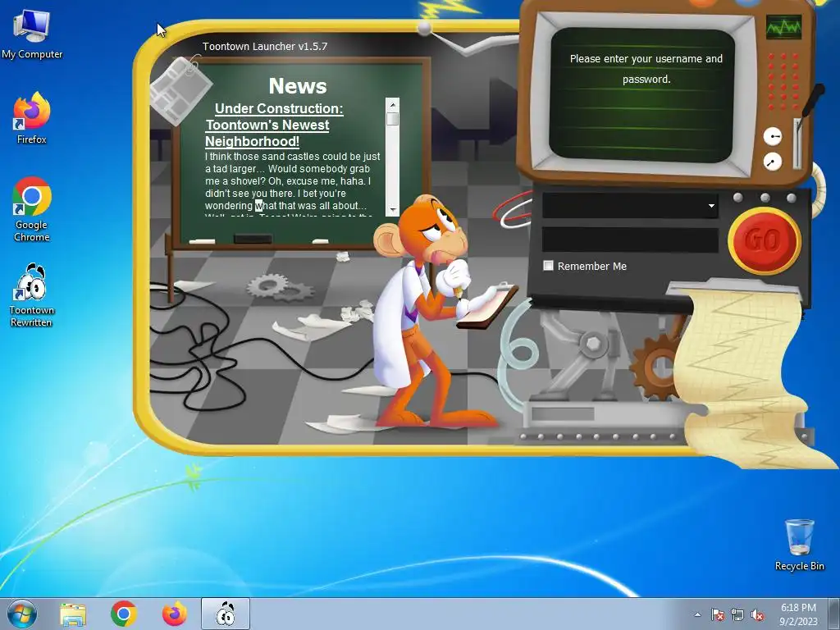The height and width of the screenshot is (630, 840).
Task: Show hidden system tray icons
Action: point(697,614)
